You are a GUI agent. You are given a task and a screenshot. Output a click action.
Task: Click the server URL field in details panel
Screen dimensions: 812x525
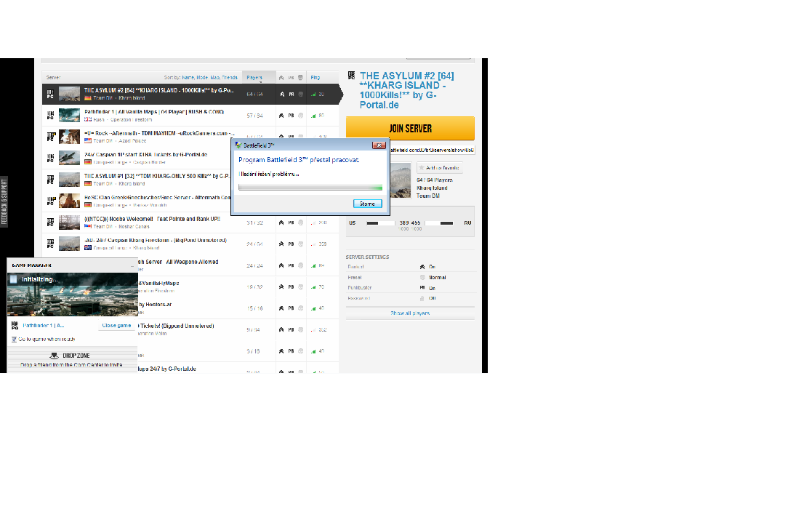(432, 150)
